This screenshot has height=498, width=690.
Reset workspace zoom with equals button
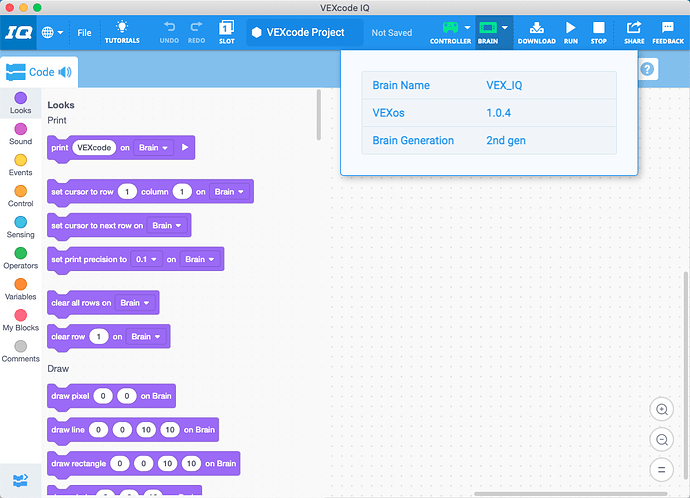click(661, 470)
